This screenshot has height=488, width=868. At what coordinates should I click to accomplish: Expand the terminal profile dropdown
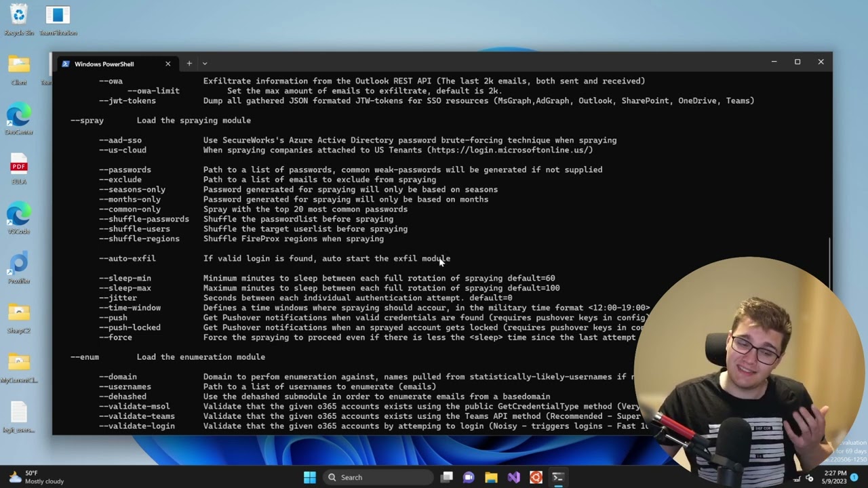tap(205, 64)
